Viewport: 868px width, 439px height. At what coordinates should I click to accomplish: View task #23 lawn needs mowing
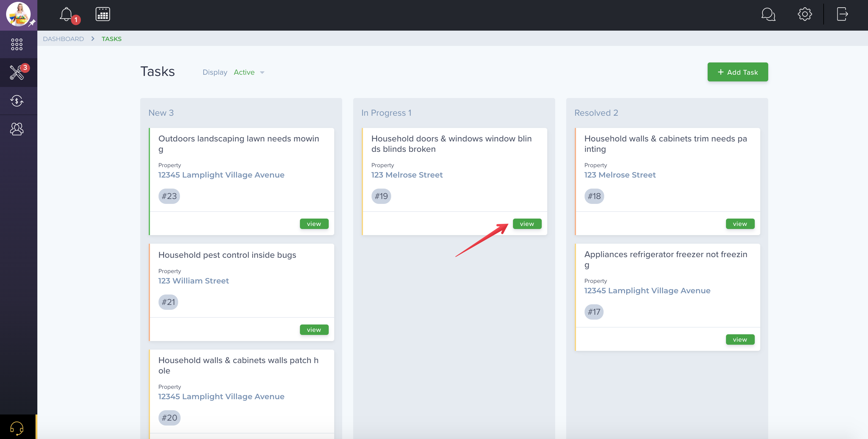click(x=314, y=224)
